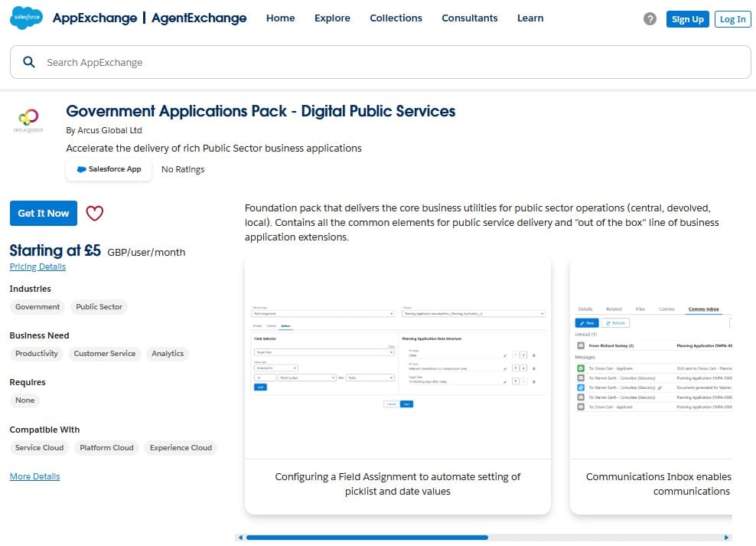The width and height of the screenshot is (756, 546).
Task: Click the AppExchange title link
Action: pyautogui.click(x=95, y=18)
